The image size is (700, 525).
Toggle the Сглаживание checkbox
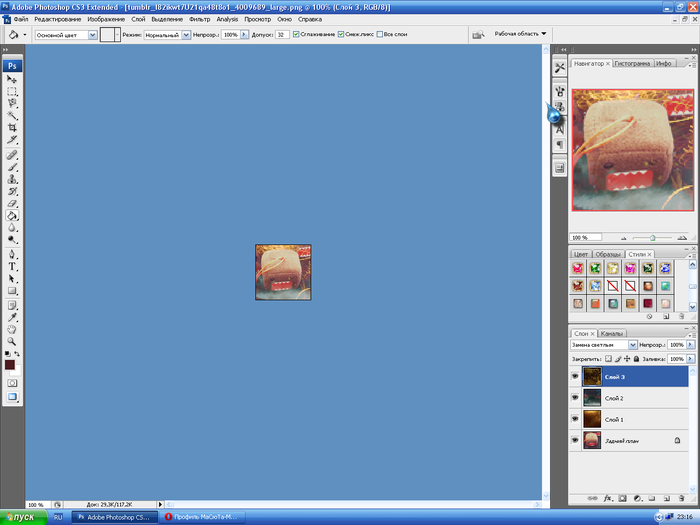click(296, 34)
